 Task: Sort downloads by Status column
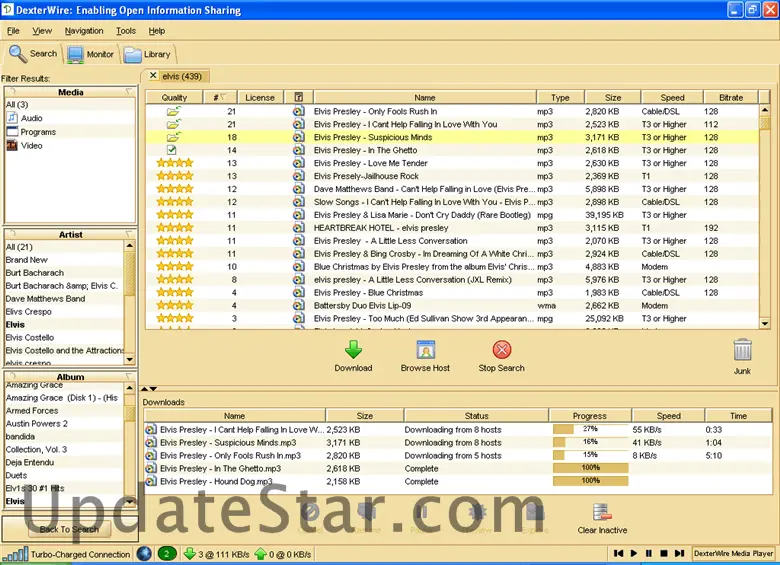coord(477,416)
